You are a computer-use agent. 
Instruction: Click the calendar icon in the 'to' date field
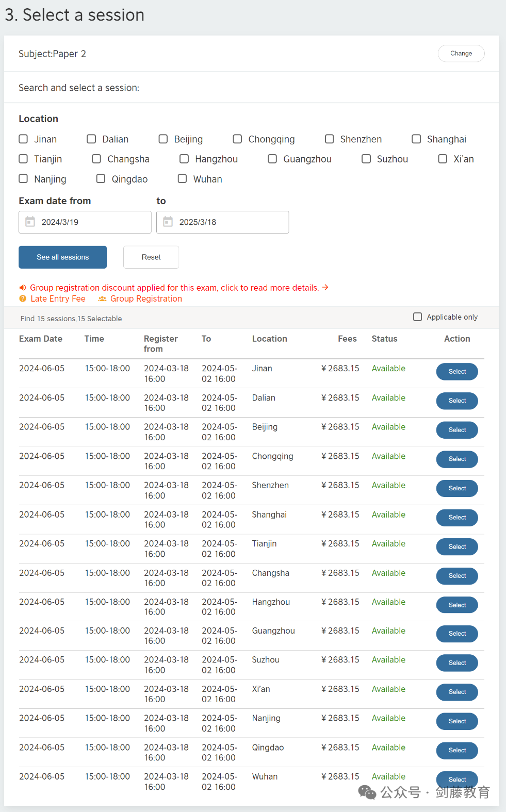[168, 222]
